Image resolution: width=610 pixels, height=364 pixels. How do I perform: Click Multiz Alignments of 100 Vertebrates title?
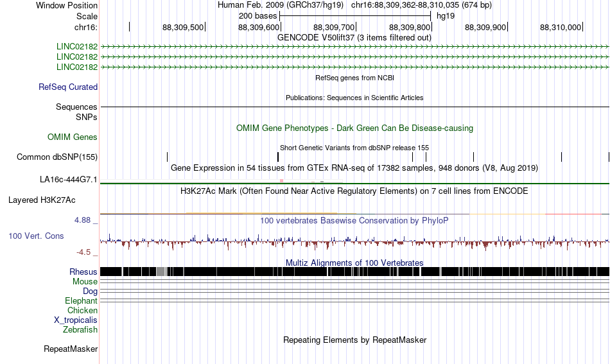(354, 263)
